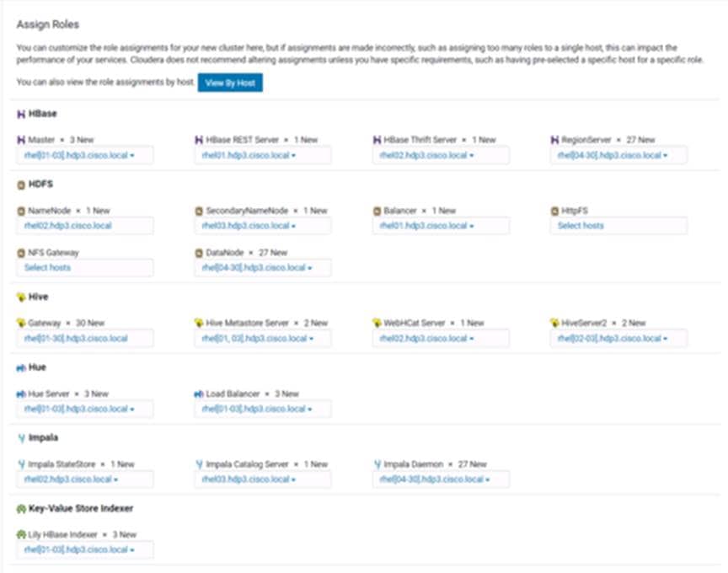728x573 pixels.
Task: Click the DataNode role icon
Action: [199, 253]
